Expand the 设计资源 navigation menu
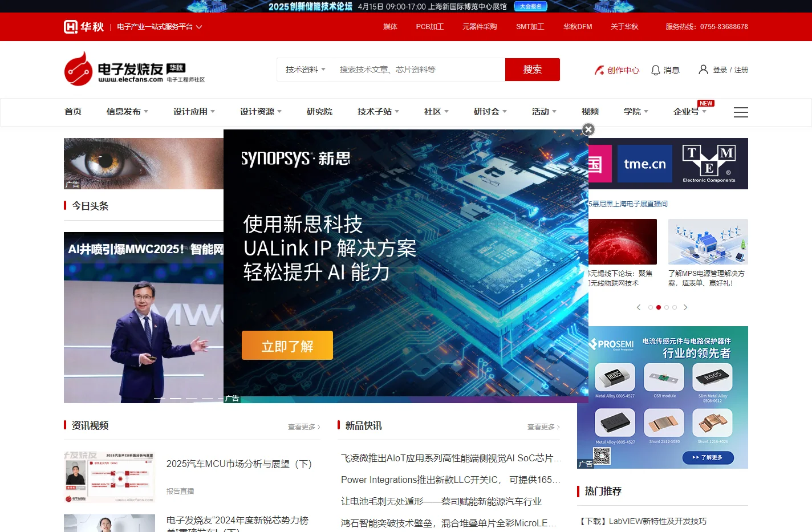The height and width of the screenshot is (532, 812). tap(261, 112)
